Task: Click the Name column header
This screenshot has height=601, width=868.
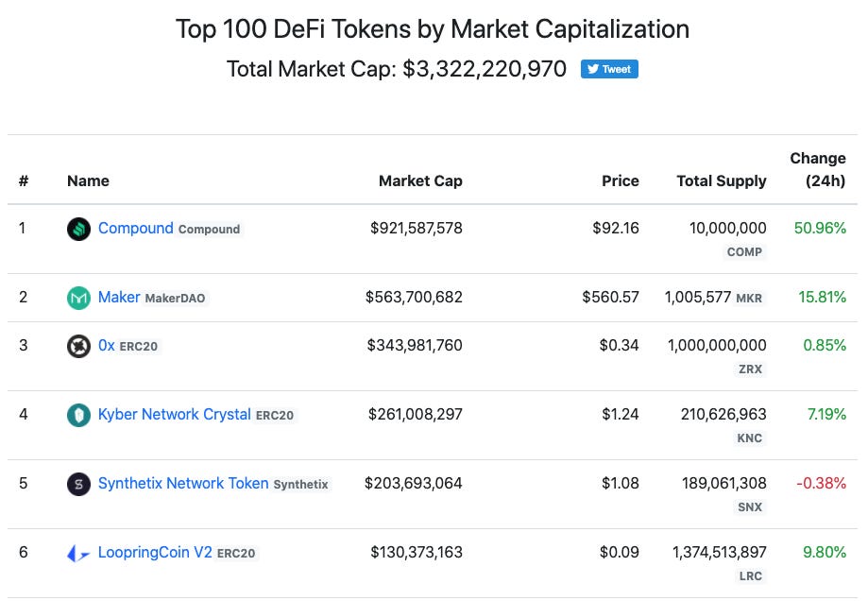Action: pyautogui.click(x=88, y=180)
